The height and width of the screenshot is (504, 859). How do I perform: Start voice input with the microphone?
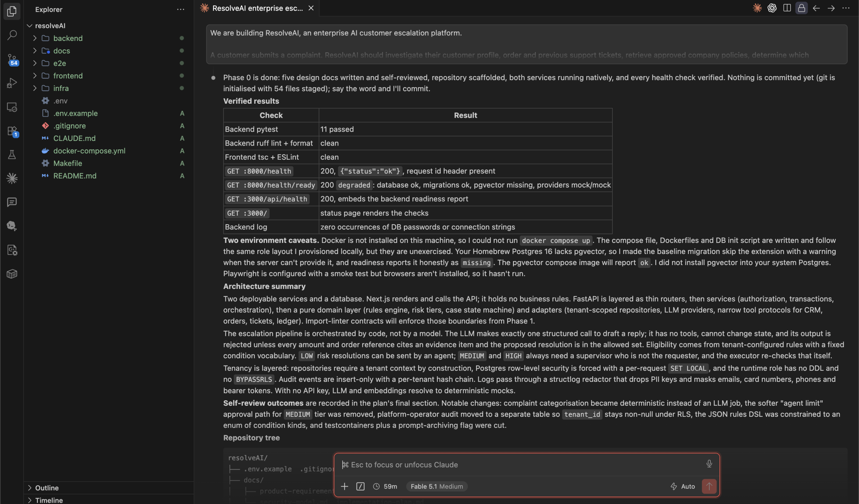tap(709, 464)
